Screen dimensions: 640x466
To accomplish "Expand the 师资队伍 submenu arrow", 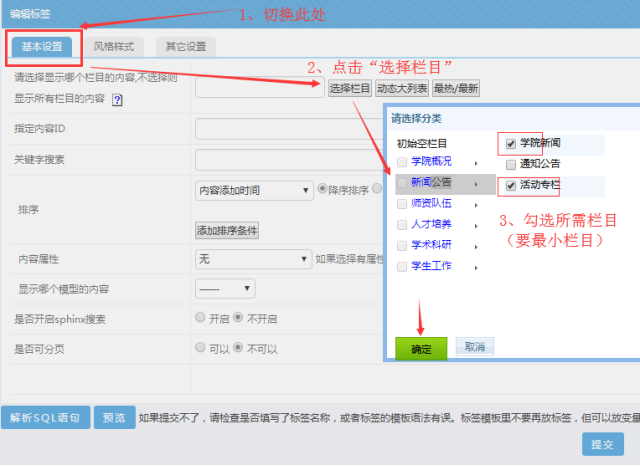I will click(475, 204).
